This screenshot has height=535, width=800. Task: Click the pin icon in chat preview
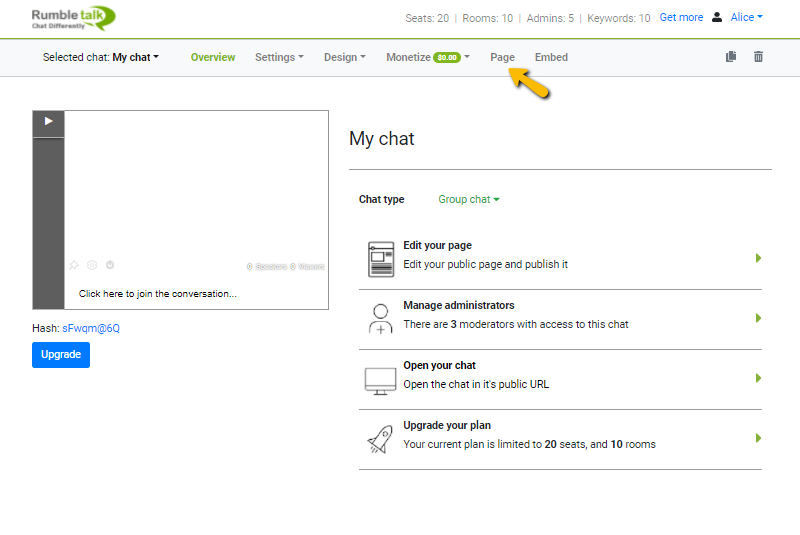tap(73, 265)
